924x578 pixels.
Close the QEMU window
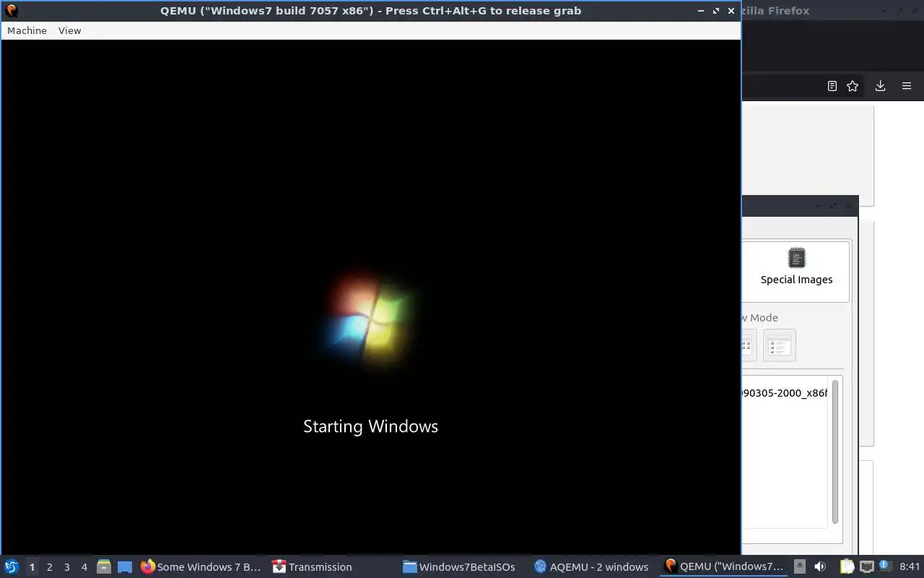(x=731, y=11)
